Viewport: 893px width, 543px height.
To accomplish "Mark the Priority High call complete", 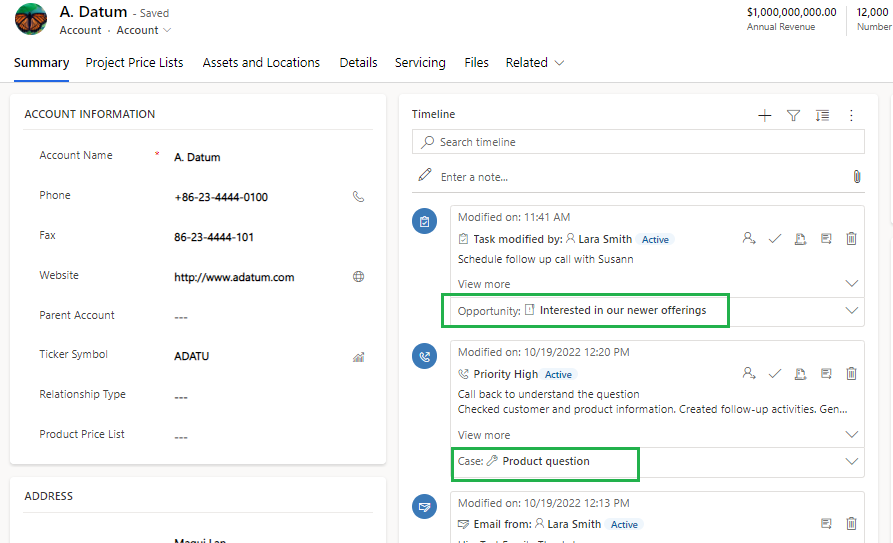I will tap(775, 374).
